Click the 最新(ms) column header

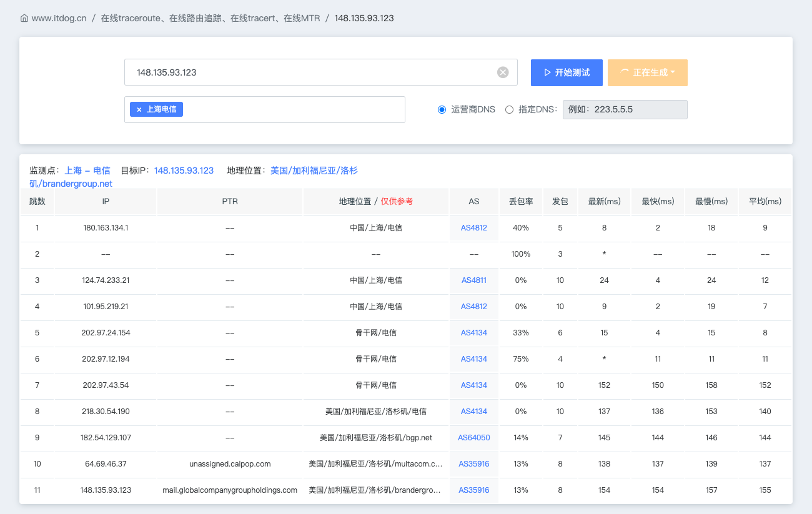(605, 202)
